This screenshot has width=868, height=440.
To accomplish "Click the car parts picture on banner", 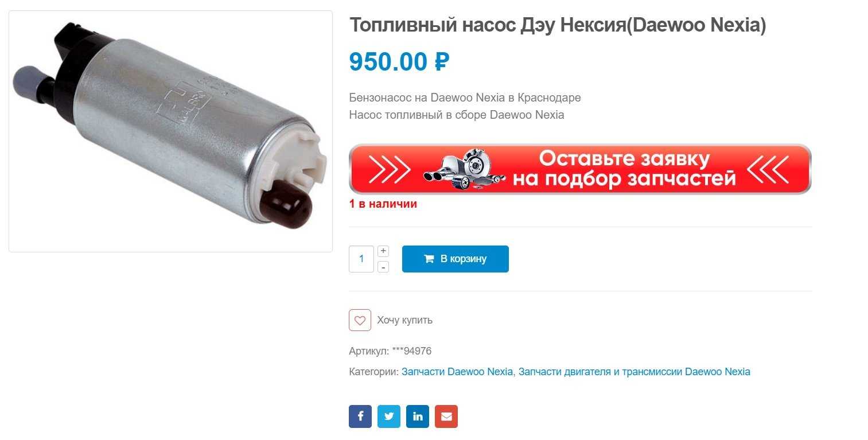I will [x=464, y=169].
